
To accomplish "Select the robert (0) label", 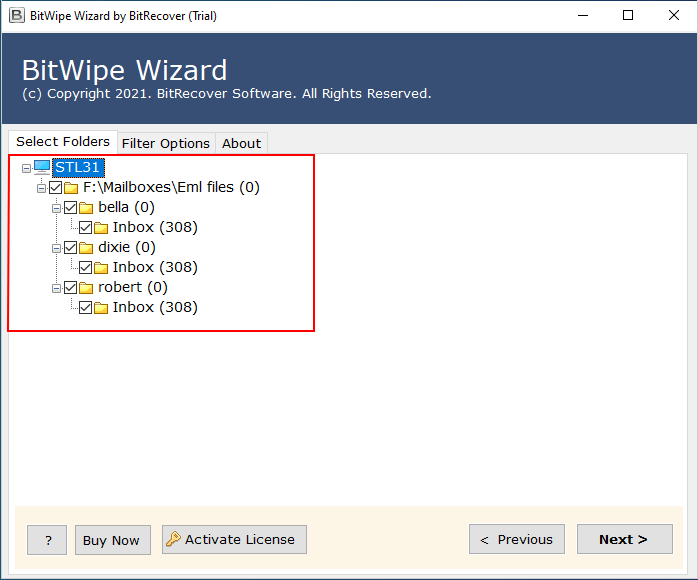I will click(133, 288).
